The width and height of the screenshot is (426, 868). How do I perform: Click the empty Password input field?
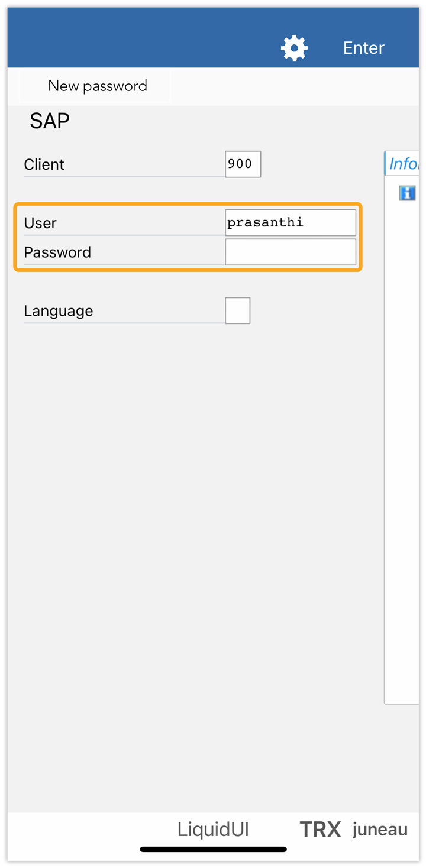(291, 252)
